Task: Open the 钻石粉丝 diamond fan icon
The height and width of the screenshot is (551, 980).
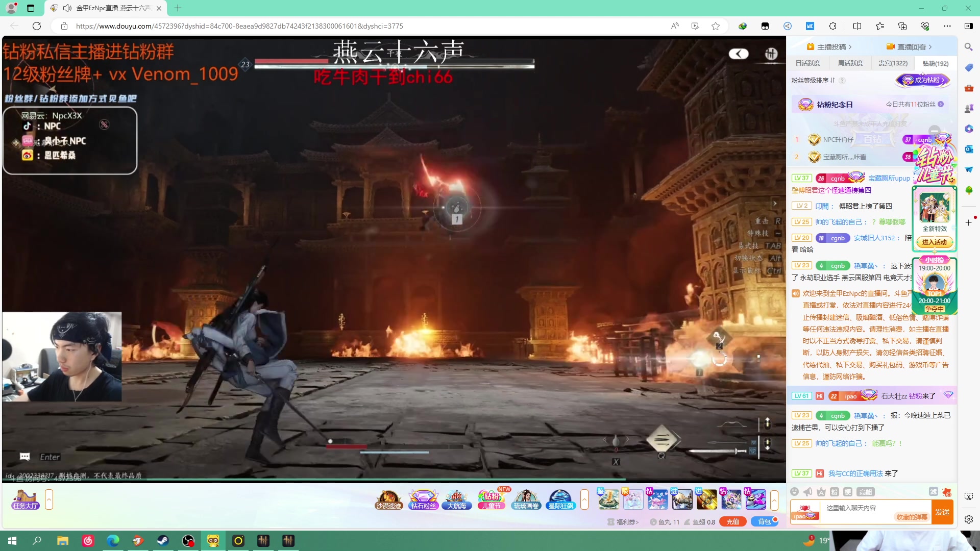Action: click(x=424, y=499)
